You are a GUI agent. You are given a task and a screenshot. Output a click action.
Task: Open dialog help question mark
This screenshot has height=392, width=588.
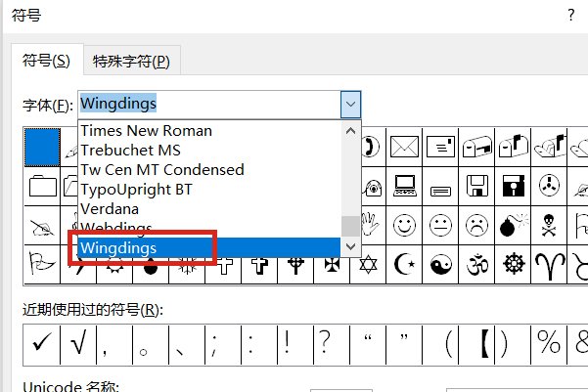tap(570, 15)
